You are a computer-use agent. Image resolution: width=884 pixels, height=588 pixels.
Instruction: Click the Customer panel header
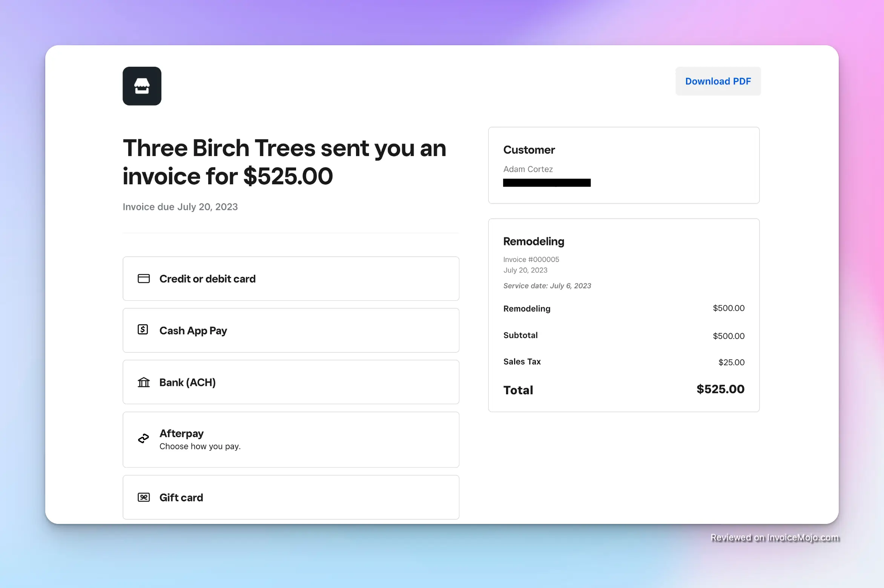click(x=529, y=150)
